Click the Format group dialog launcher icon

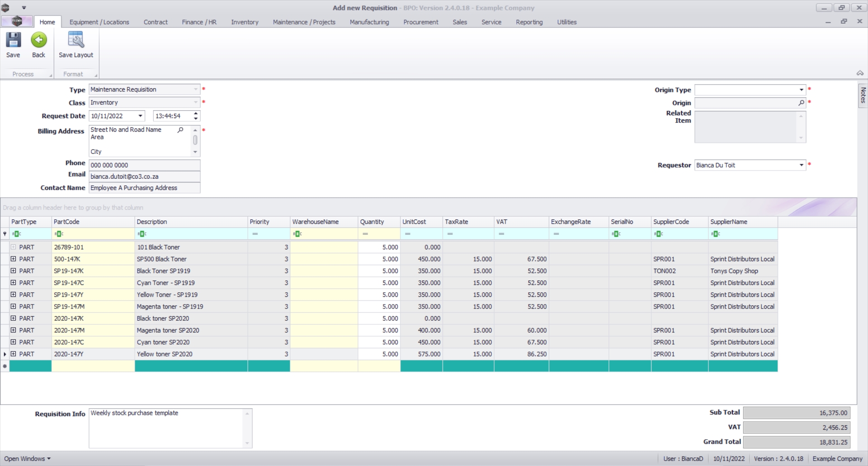[96, 75]
